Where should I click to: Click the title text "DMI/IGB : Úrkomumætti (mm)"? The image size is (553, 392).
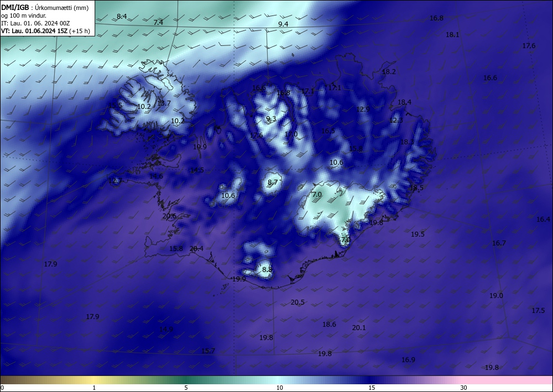pyautogui.click(x=45, y=8)
